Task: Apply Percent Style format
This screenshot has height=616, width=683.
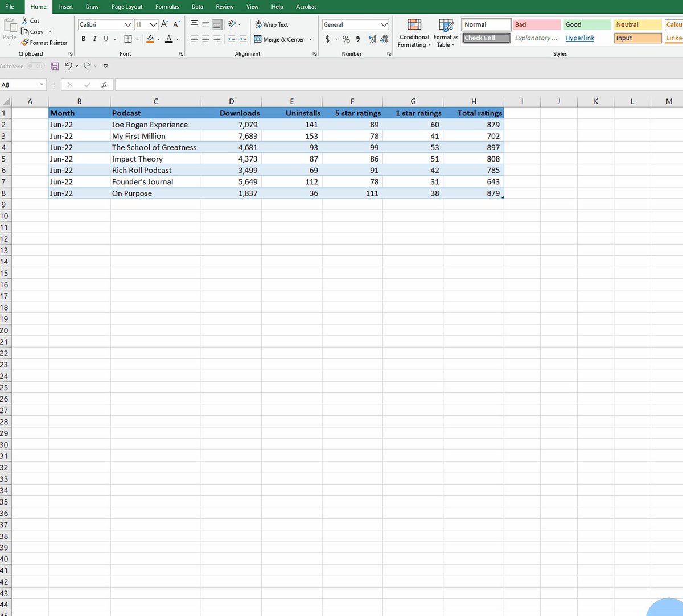Action: tap(345, 39)
